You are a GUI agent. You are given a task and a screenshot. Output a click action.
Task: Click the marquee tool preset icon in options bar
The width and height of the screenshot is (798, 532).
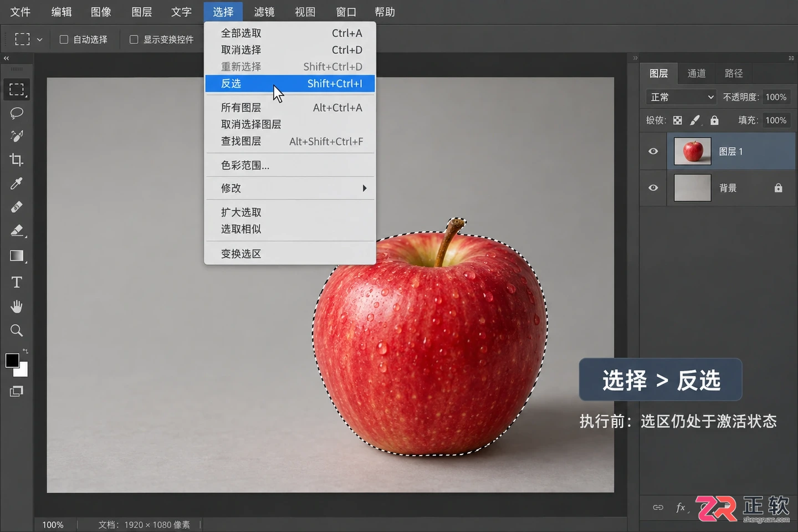click(22, 39)
